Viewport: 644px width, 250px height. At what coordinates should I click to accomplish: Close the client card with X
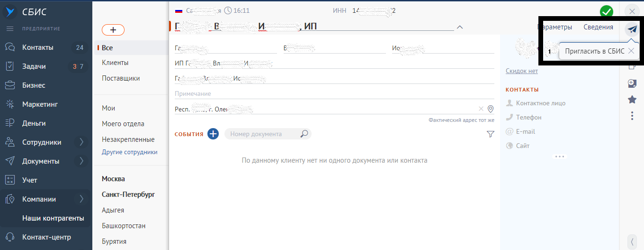tap(632, 11)
